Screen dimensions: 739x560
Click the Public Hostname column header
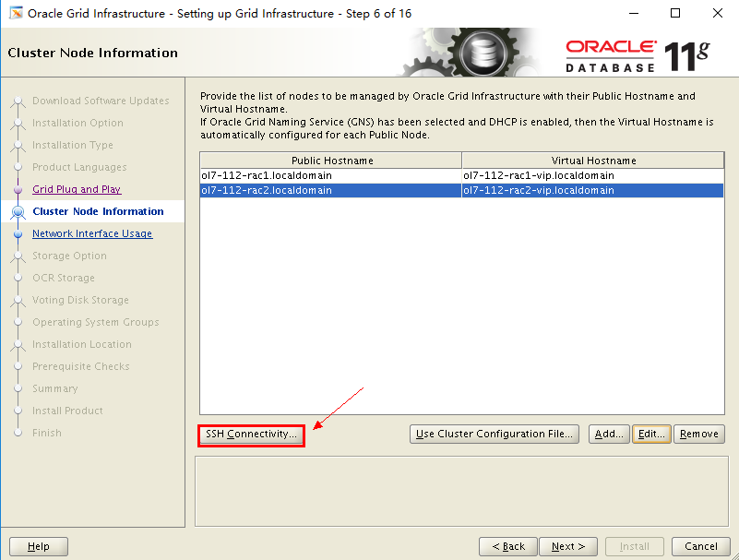(331, 161)
